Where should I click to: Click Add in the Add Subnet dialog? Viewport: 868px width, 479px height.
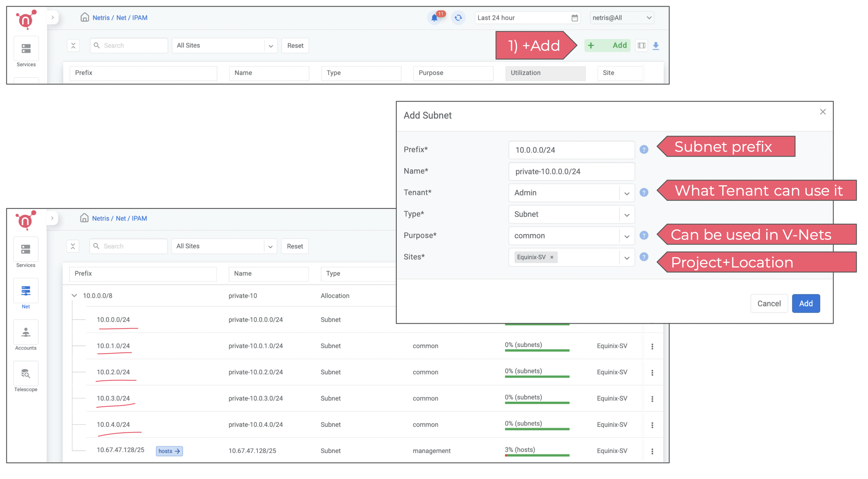[806, 303]
